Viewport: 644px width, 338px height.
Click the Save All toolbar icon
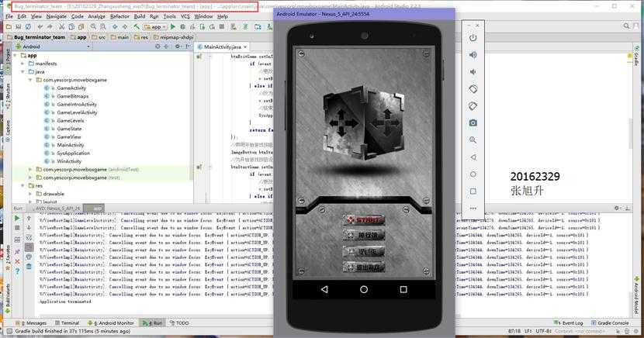coord(19,26)
